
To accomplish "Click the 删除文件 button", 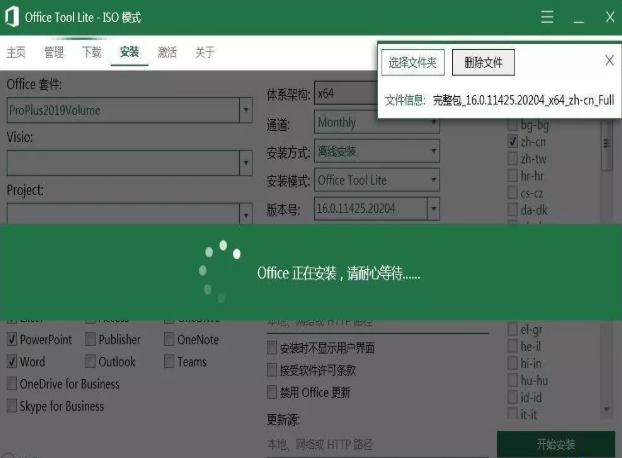I will coord(483,63).
